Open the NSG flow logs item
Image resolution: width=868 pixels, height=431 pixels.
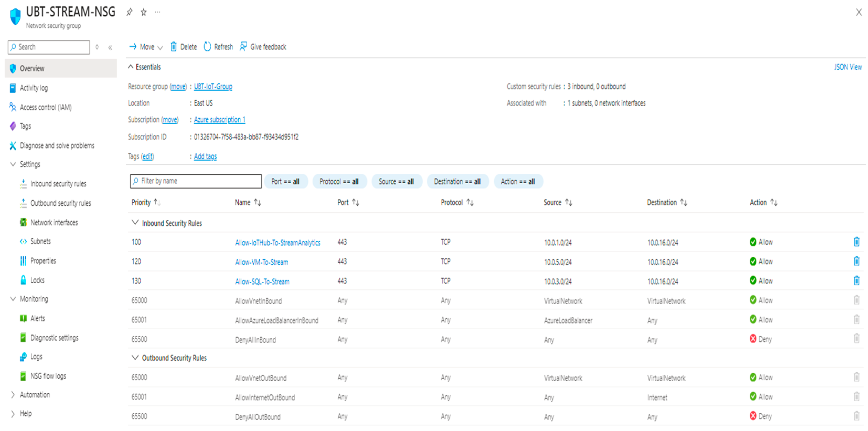pos(48,376)
